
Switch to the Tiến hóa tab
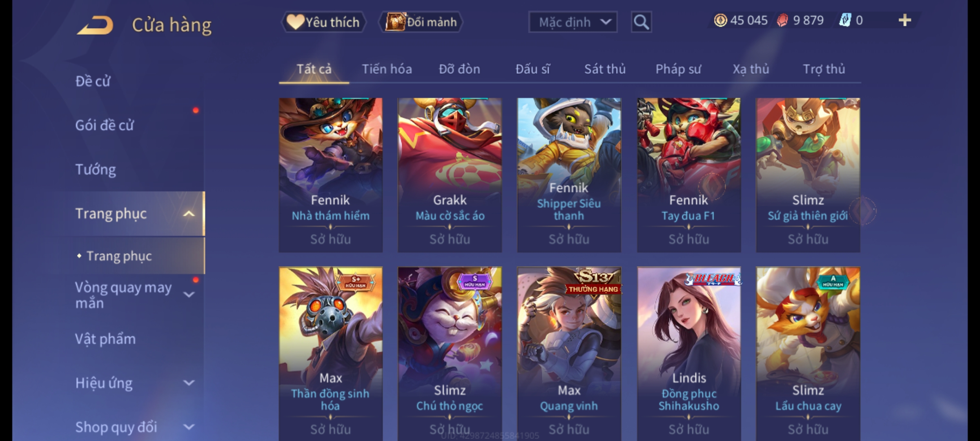pyautogui.click(x=387, y=69)
